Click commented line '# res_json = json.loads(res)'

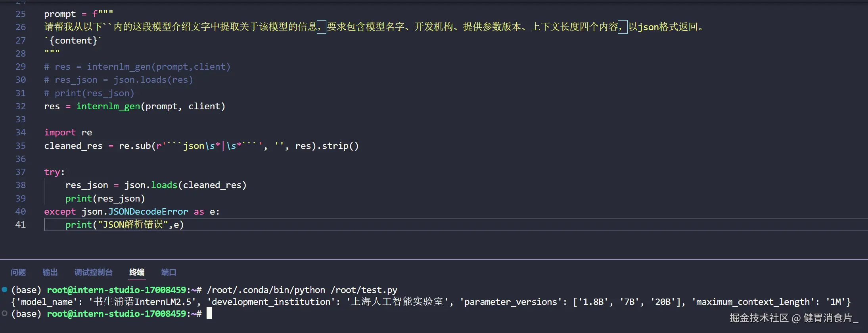(x=119, y=80)
